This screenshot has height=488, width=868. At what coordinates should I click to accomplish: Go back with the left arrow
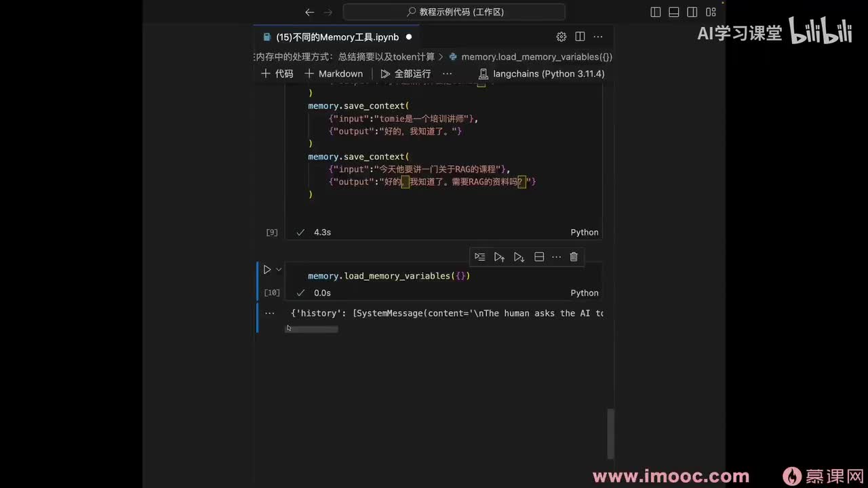[x=310, y=12]
